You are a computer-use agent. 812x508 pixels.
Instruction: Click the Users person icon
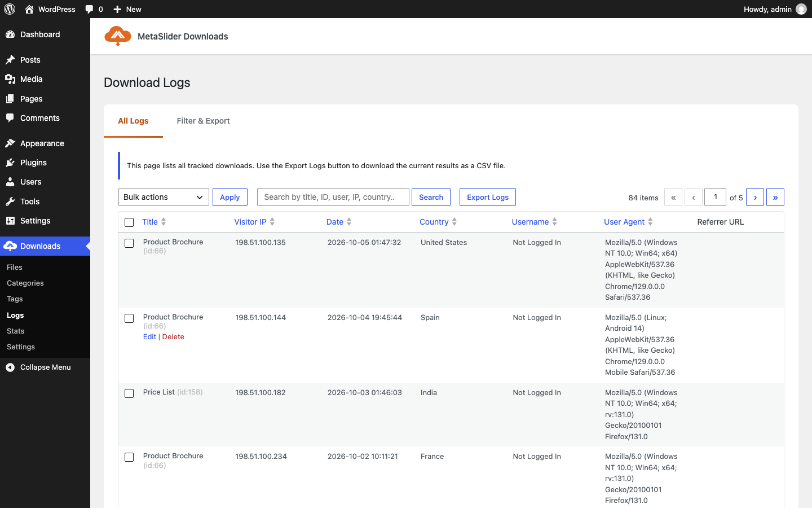(10, 182)
